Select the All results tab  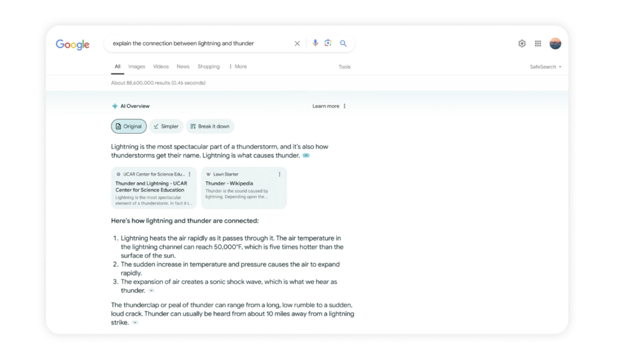coord(118,67)
